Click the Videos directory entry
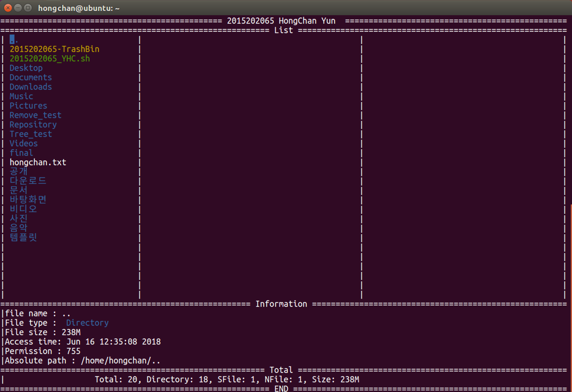Image resolution: width=572 pixels, height=392 pixels. (24, 143)
